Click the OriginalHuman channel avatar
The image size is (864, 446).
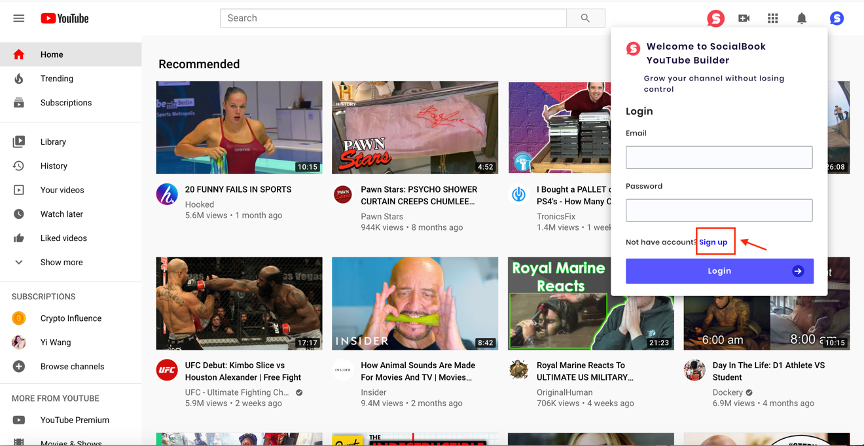point(519,370)
